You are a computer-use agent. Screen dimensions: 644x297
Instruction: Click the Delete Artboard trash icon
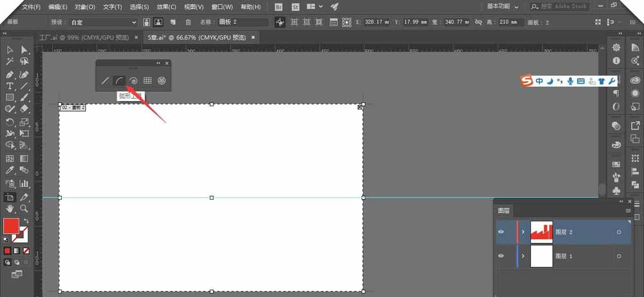188,22
